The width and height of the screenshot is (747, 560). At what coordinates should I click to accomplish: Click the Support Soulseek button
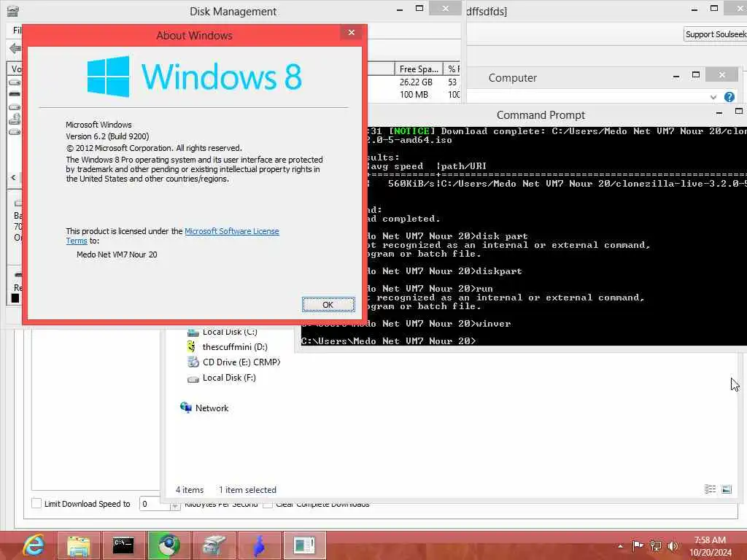[x=715, y=34]
